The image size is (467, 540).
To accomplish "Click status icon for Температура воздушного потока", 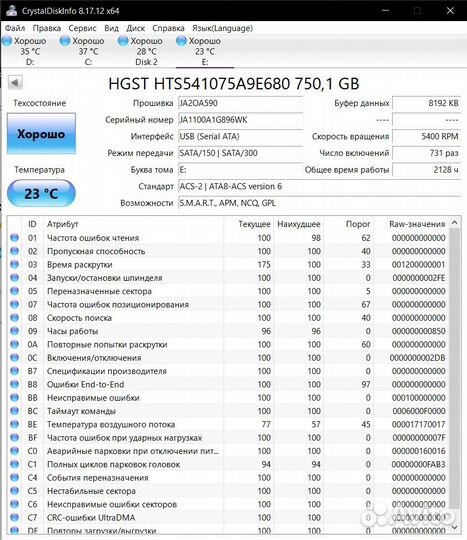I will click(x=14, y=424).
